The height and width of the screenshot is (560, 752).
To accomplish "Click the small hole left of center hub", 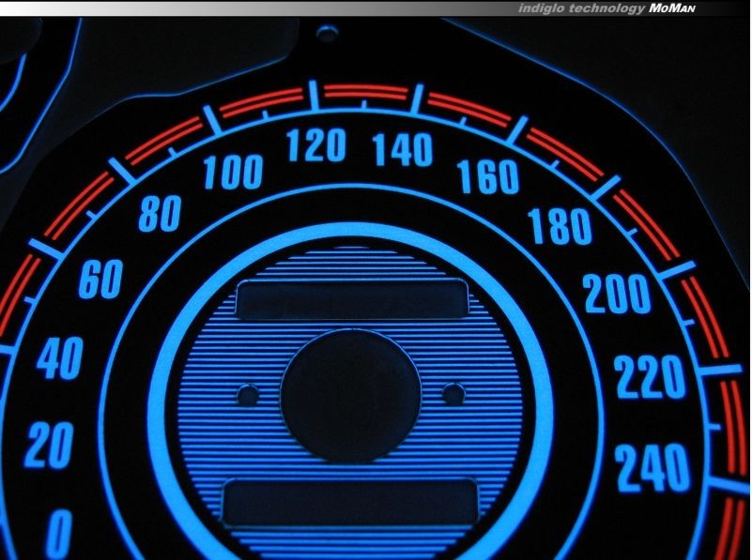I will click(248, 396).
